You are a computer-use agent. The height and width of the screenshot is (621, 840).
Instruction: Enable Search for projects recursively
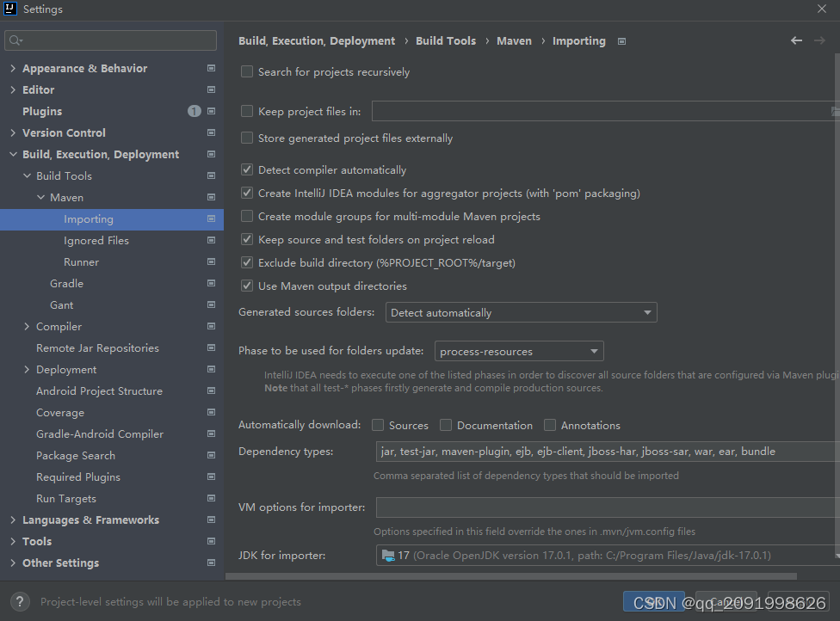click(x=247, y=71)
